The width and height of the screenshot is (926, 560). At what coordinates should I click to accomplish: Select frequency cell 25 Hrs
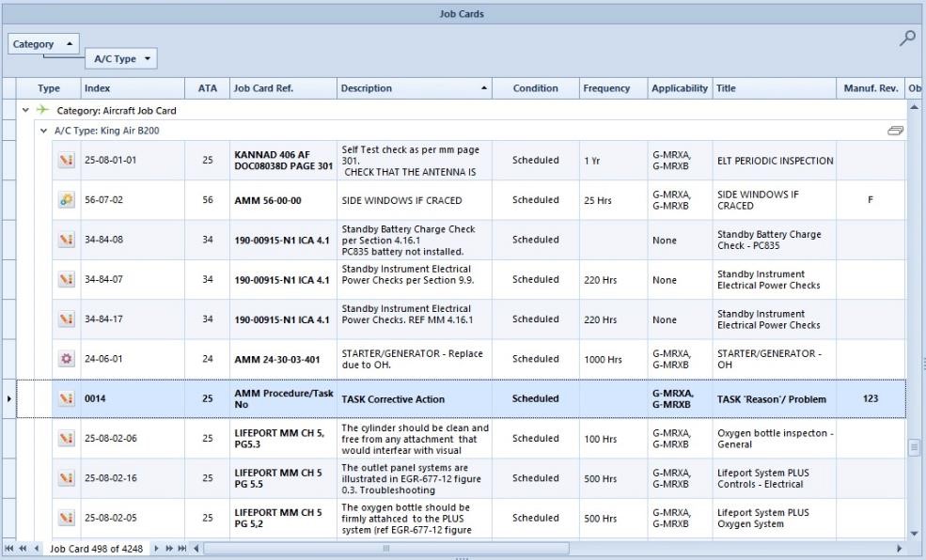613,200
